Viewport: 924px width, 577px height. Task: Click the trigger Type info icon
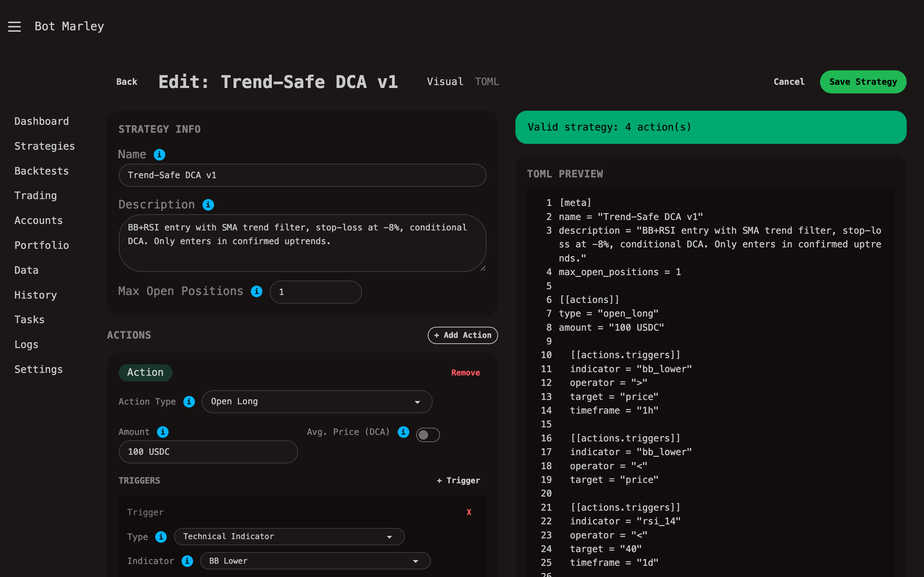[161, 537]
